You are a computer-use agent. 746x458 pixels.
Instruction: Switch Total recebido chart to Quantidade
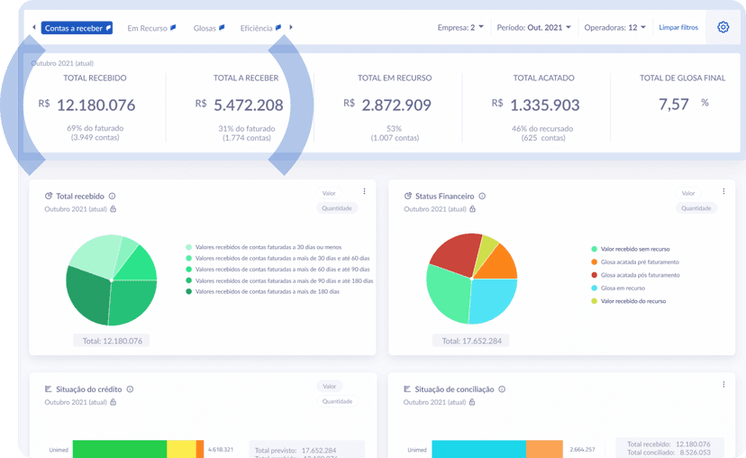(x=336, y=208)
